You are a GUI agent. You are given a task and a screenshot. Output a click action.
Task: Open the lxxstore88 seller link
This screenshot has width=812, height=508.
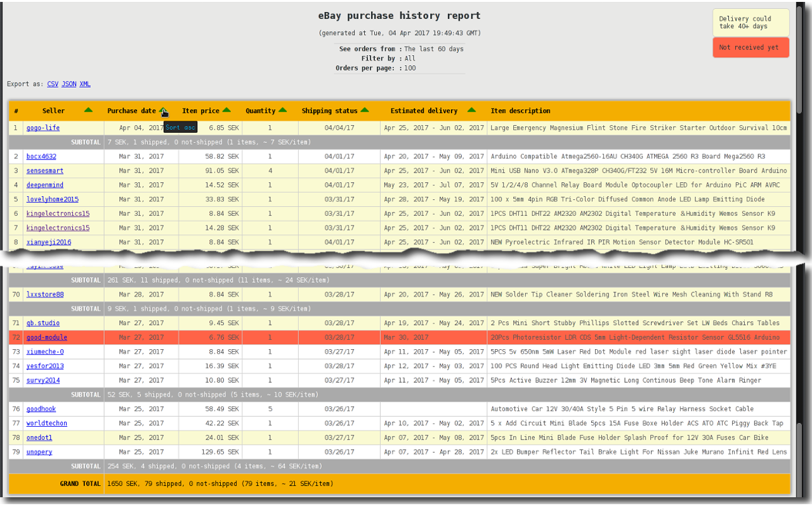click(x=45, y=295)
